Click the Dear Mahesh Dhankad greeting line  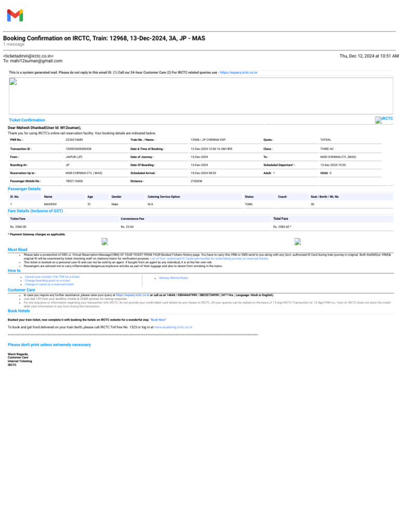[x=45, y=128]
